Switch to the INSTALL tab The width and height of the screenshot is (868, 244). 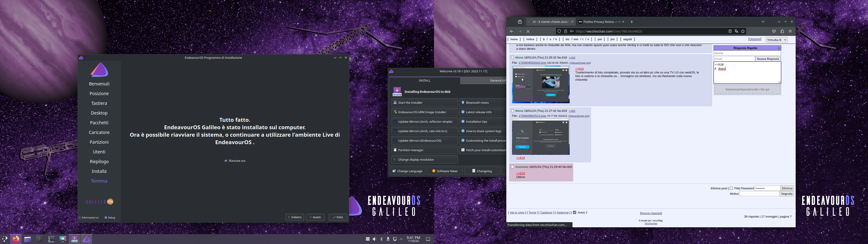(425, 81)
